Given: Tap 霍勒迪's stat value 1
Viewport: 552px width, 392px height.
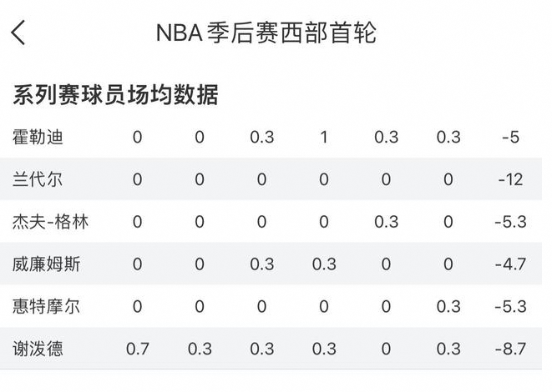Looking at the screenshot, I should [x=324, y=138].
